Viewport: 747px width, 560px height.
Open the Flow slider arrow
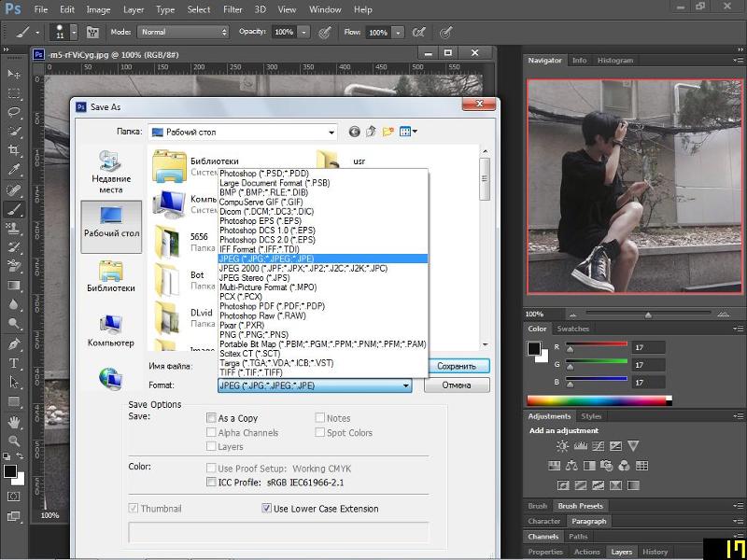pos(398,33)
